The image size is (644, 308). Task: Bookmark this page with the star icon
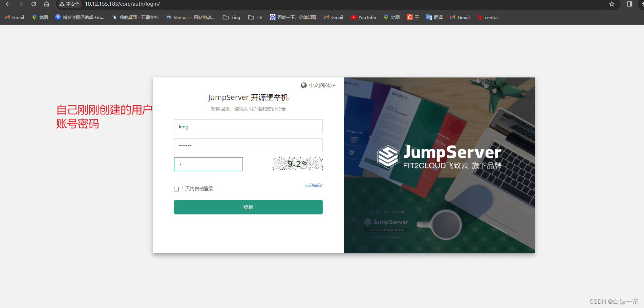[x=612, y=4]
